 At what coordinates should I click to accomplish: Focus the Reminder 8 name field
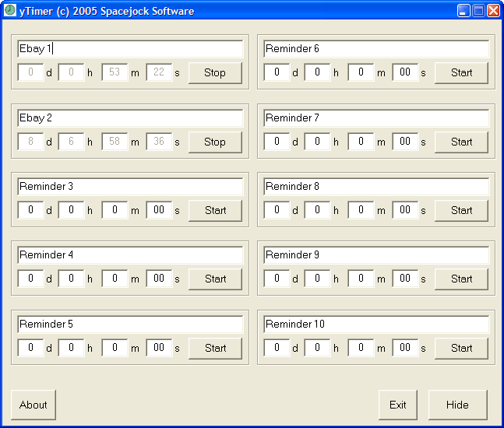(x=376, y=187)
